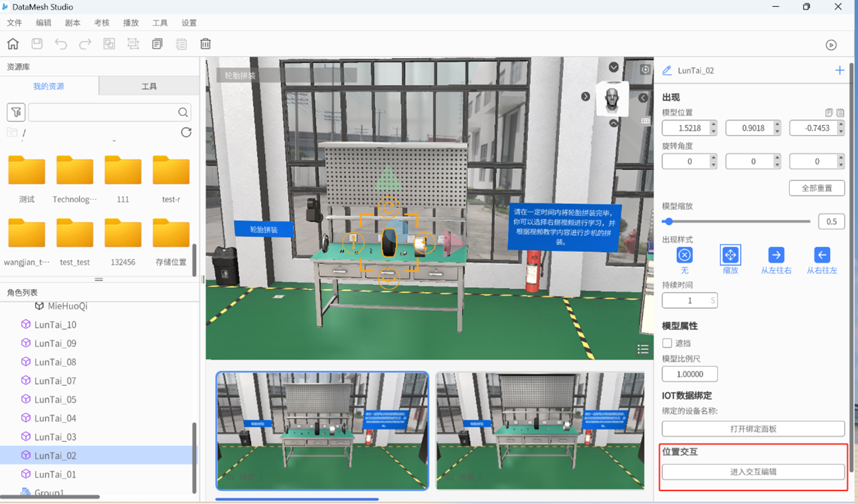Refresh the resource folder list

tap(186, 132)
